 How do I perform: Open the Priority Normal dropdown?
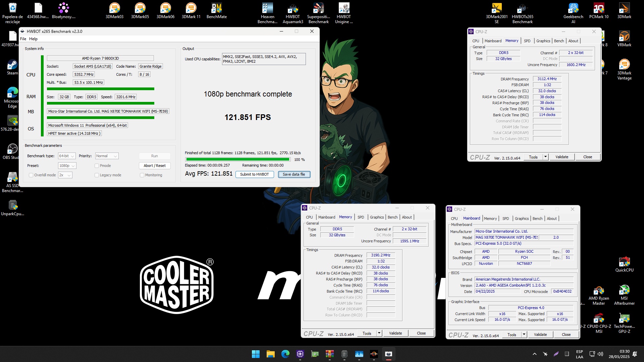tap(107, 156)
